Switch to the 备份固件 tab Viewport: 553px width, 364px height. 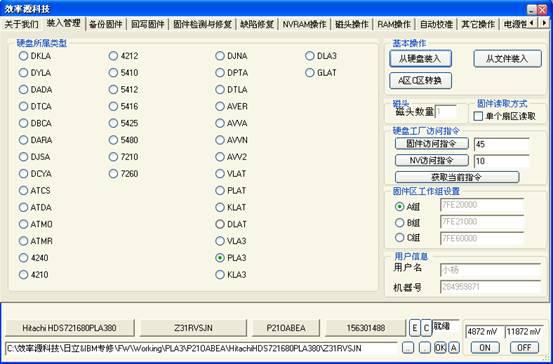click(106, 24)
